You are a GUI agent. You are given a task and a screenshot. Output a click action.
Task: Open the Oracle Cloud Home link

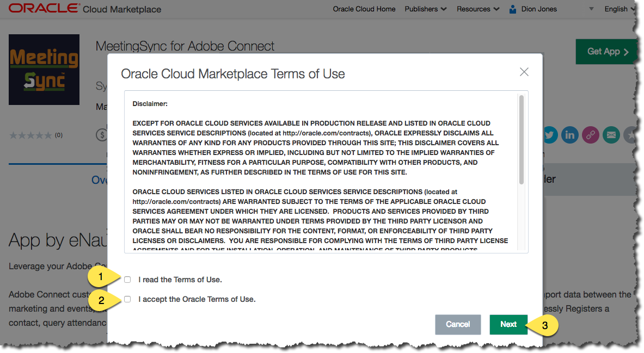click(x=364, y=9)
